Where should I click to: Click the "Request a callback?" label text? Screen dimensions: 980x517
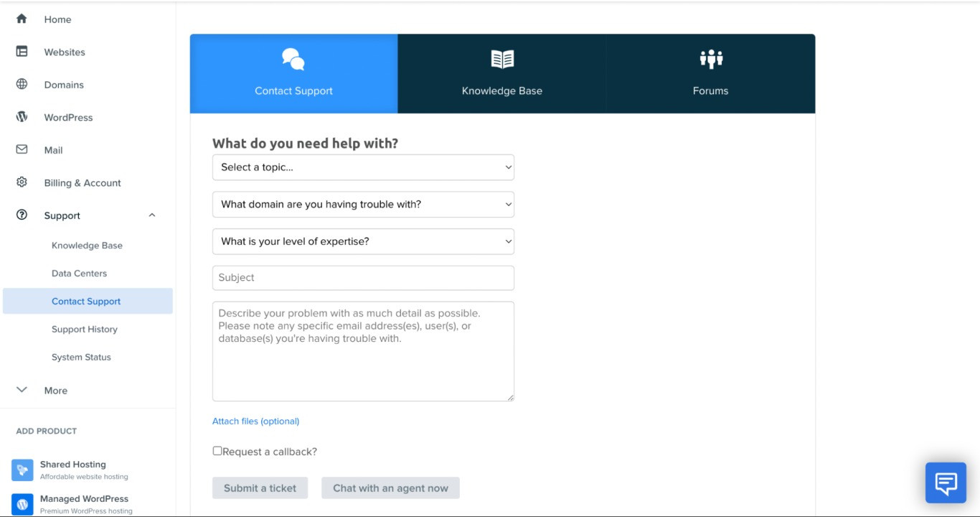tap(270, 452)
